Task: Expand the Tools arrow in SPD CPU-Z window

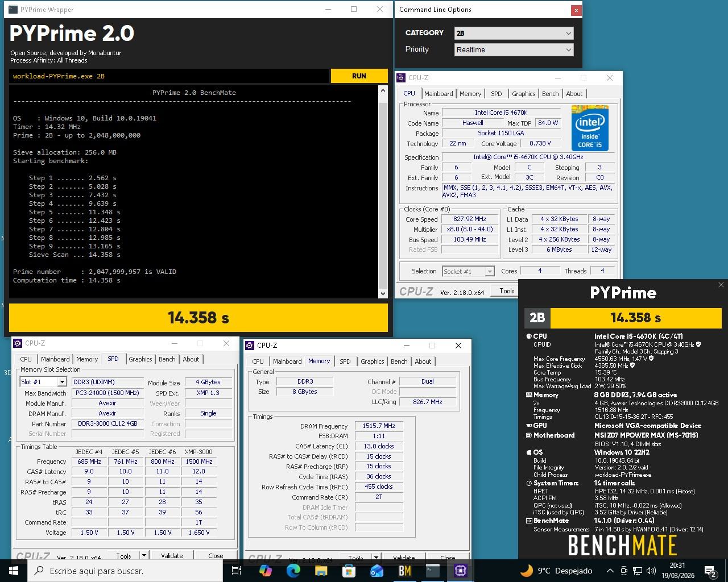Action: pyautogui.click(x=144, y=556)
